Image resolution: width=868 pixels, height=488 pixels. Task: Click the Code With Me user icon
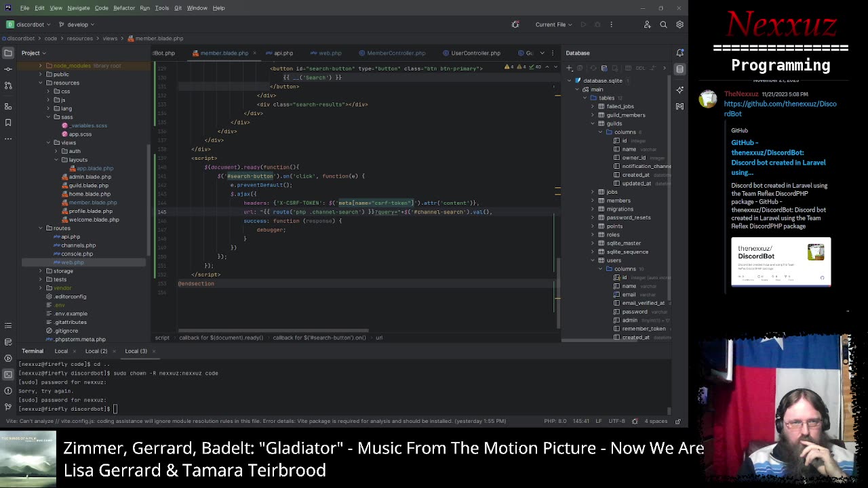pyautogui.click(x=647, y=24)
